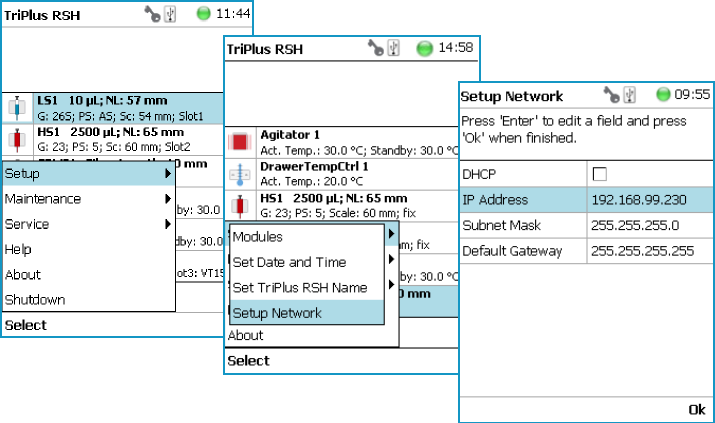Select the Agitator 1 row
This screenshot has height=423, width=715.
pyautogui.click(x=342, y=142)
